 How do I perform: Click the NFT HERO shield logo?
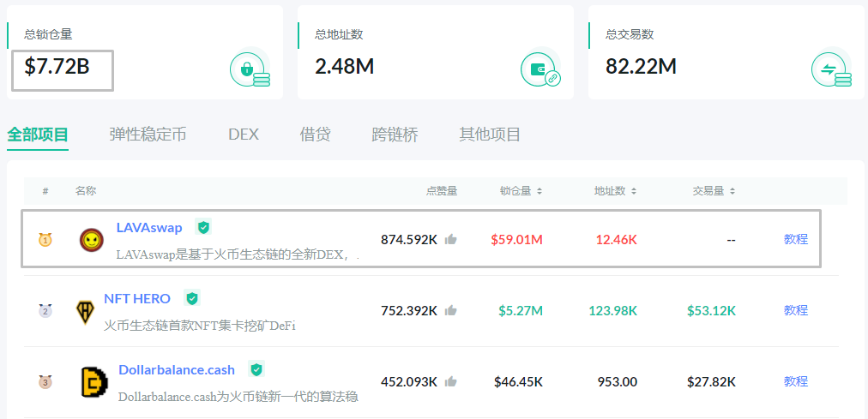tap(85, 312)
